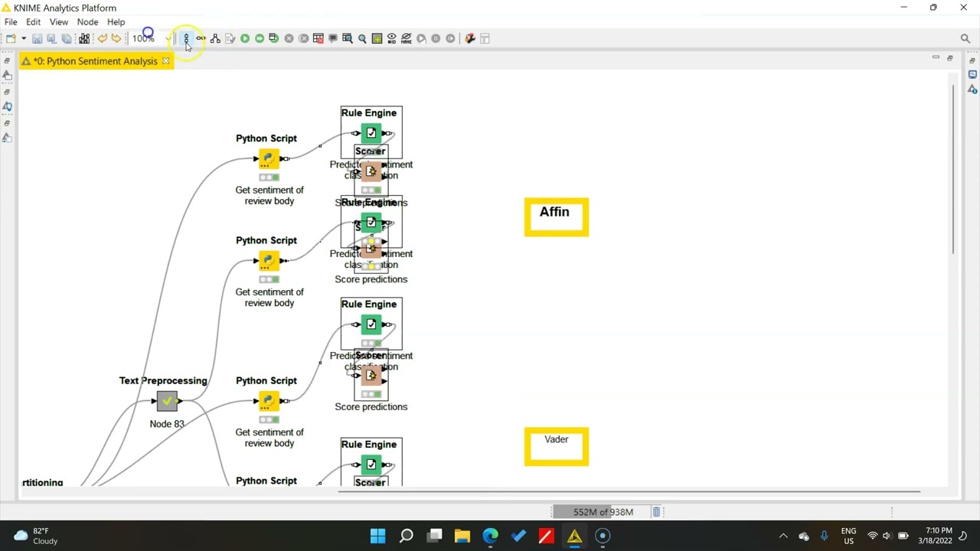
Task: Click the search magnifier at toolbar right
Action: 965,38
